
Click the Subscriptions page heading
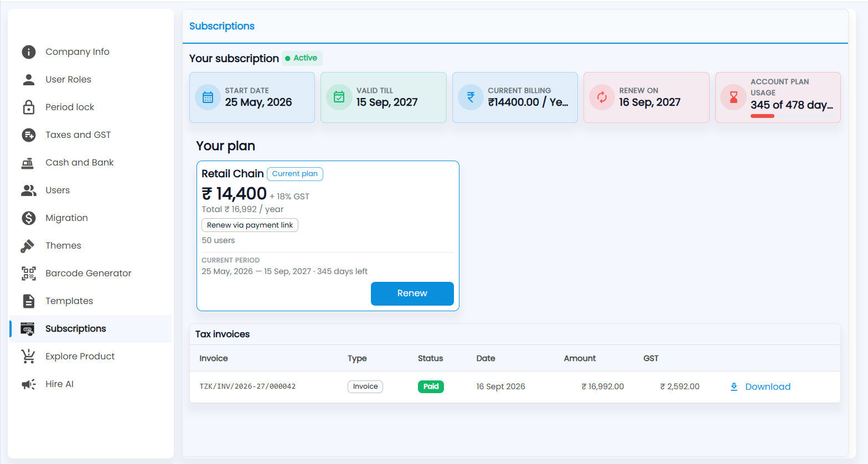coord(222,26)
